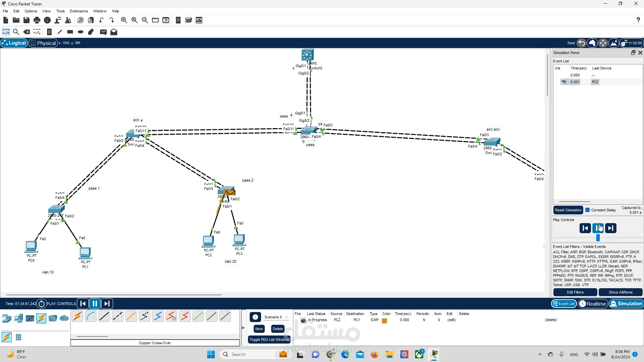Select the Copper Straight-Through cable
The height and width of the screenshot is (362, 644).
click(x=104, y=316)
